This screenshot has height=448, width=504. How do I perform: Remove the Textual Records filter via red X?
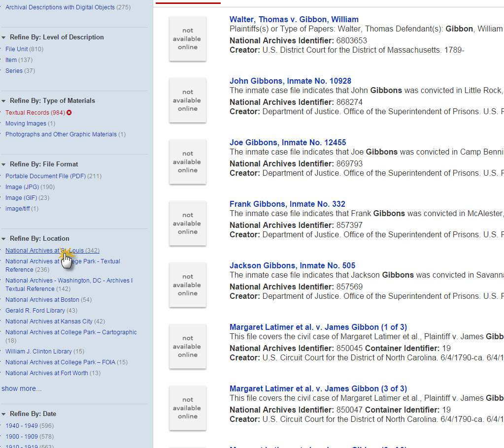pyautogui.click(x=69, y=113)
